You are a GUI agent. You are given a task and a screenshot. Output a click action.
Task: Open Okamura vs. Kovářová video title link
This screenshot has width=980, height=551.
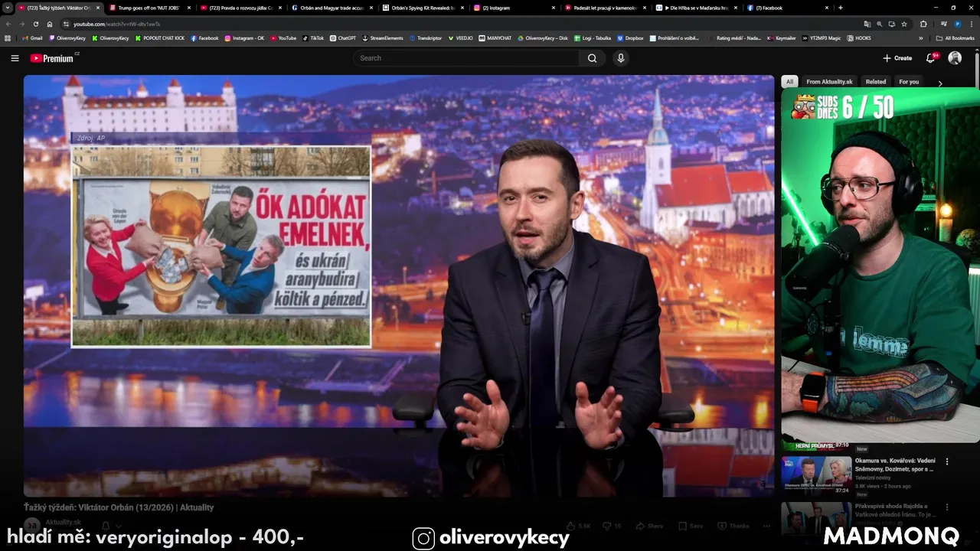click(895, 465)
